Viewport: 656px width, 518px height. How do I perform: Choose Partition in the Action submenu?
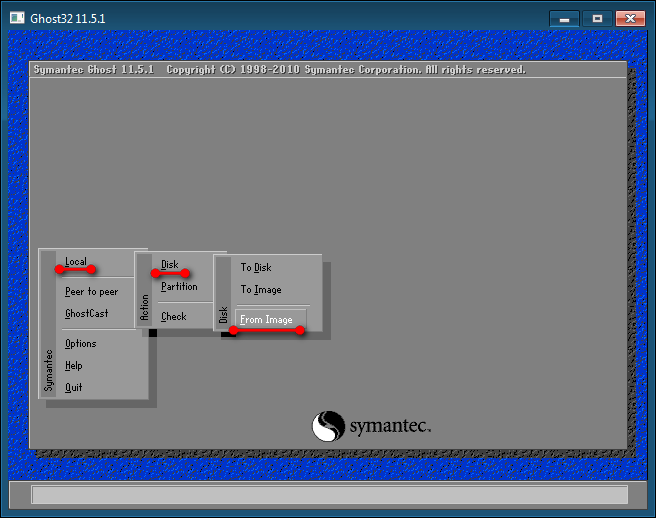point(179,287)
